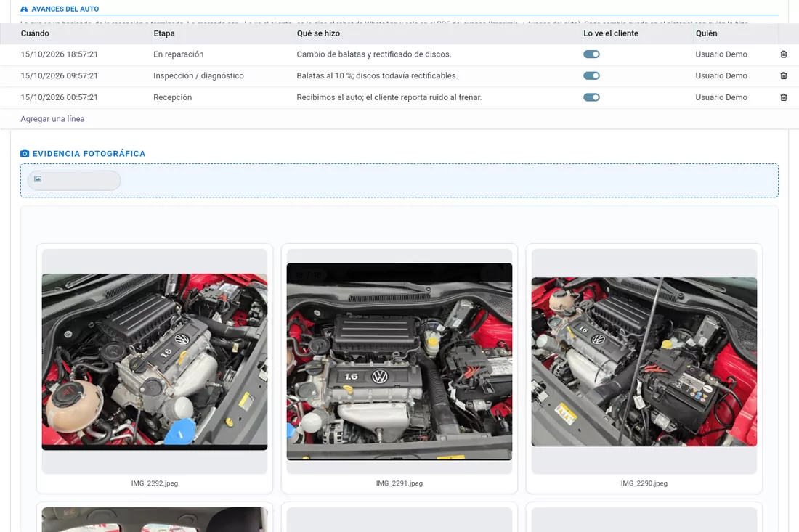Click the image icon in the upload area
The image size is (799, 532).
pyautogui.click(x=38, y=179)
